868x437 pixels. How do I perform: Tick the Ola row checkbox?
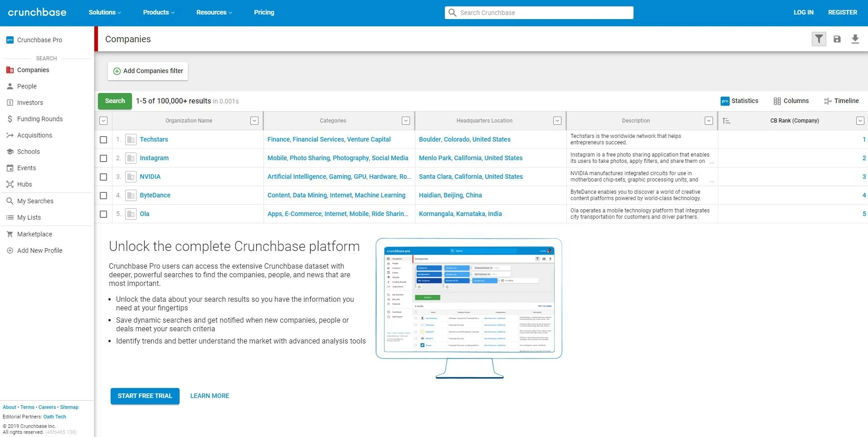click(103, 214)
